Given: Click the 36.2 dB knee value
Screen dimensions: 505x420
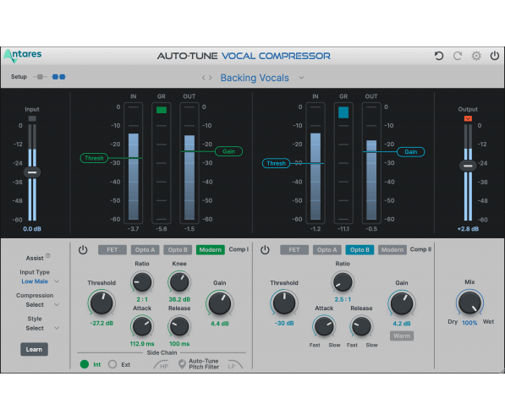Looking at the screenshot, I should (x=179, y=299).
